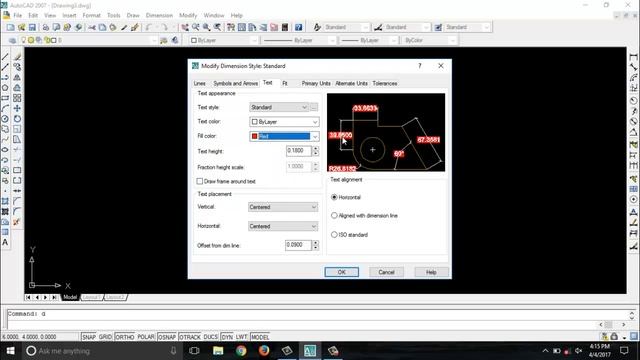Select the Multiline Text A tool
The width and height of the screenshot is (640, 360).
click(5, 242)
